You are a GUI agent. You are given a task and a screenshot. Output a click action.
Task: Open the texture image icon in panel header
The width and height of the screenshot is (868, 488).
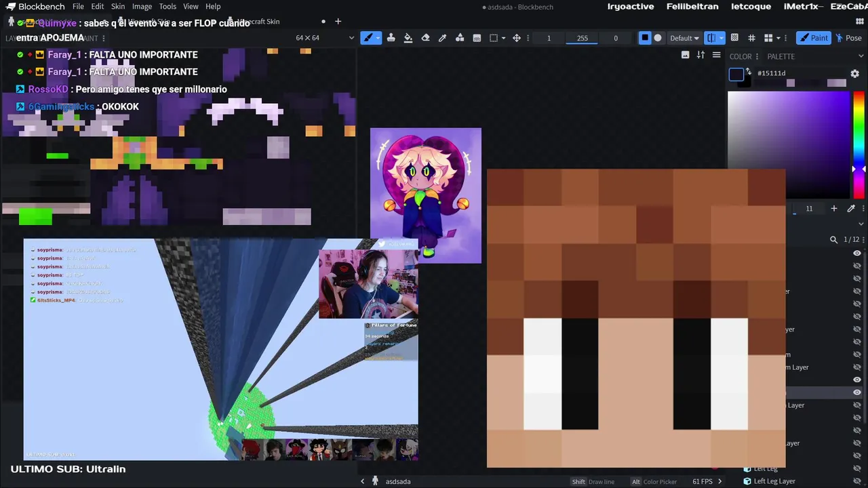[686, 55]
